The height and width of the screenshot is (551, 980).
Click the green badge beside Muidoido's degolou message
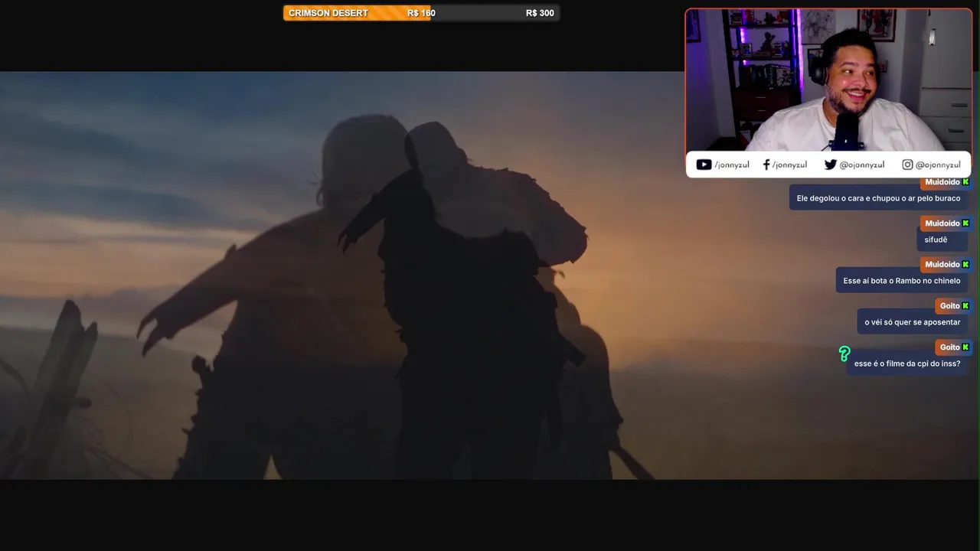pyautogui.click(x=965, y=182)
